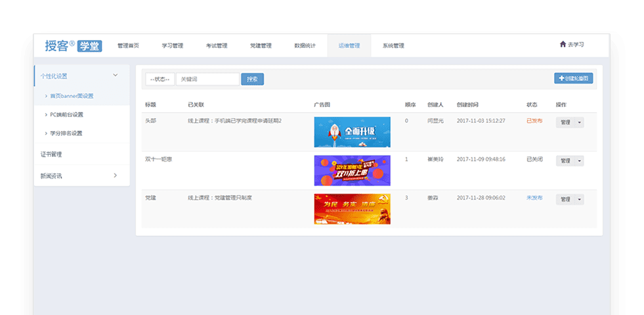Click the 关键词 search input field
This screenshot has width=644, height=315.
208,79
